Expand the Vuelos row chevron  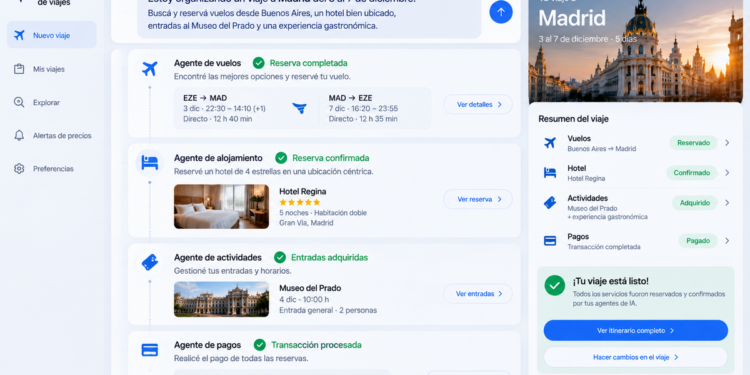coord(727,143)
